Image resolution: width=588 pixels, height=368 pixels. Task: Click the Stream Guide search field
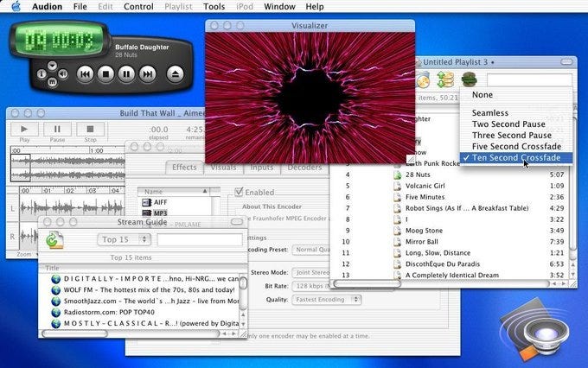(200, 239)
